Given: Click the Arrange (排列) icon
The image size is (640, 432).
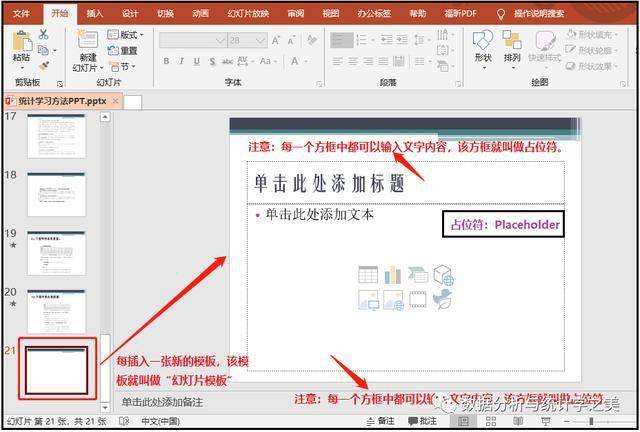Looking at the screenshot, I should click(512, 40).
